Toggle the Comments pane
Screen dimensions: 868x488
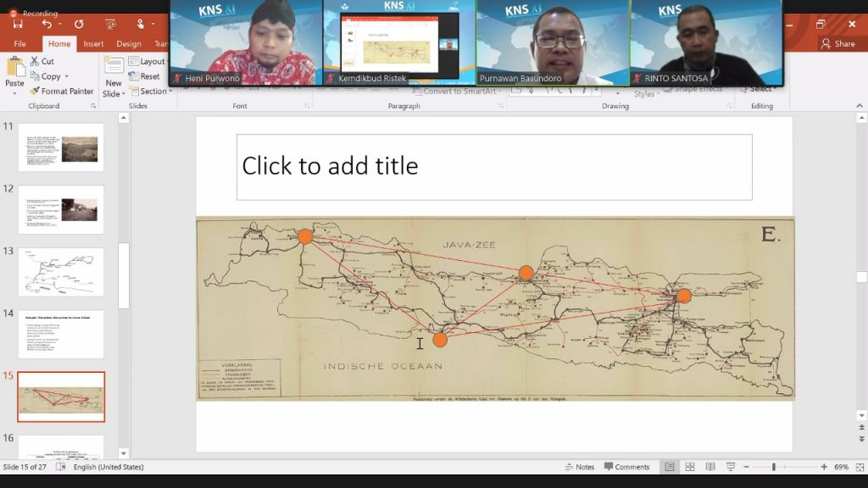coord(626,467)
